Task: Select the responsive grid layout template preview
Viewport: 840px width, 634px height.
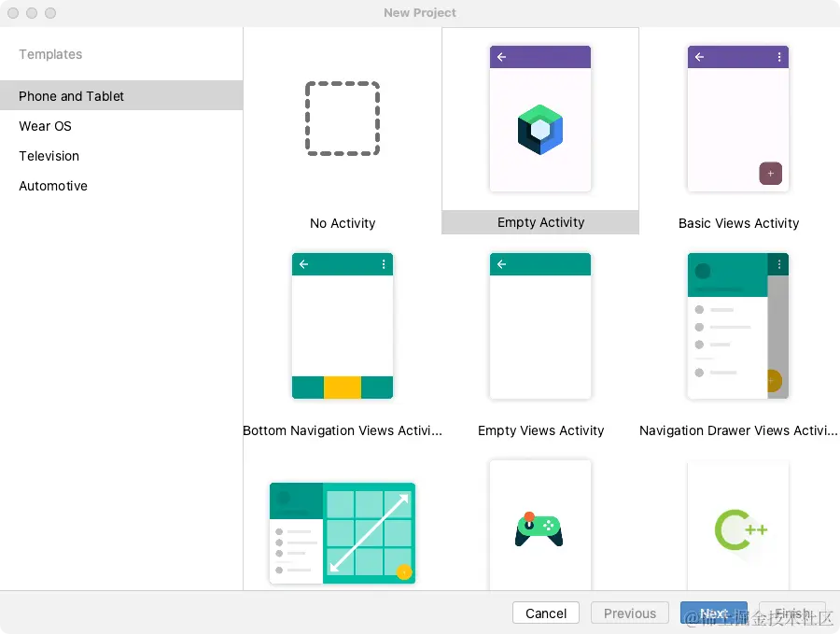Action: 343,533
